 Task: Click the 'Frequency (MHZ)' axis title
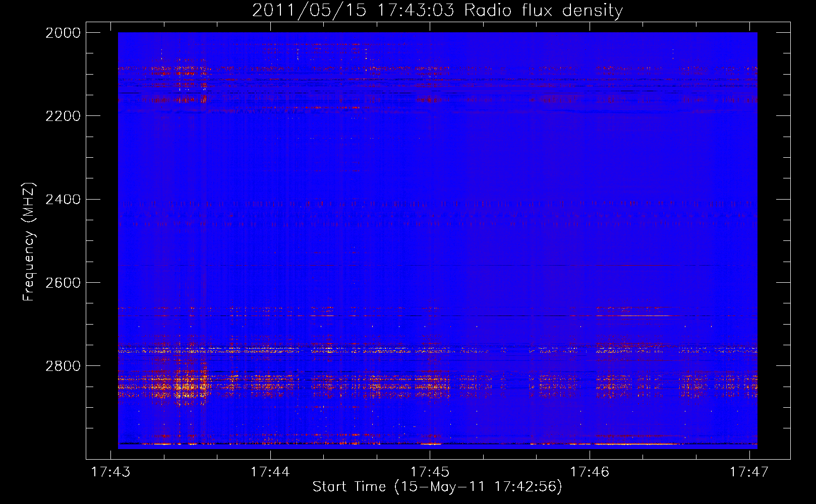29,242
